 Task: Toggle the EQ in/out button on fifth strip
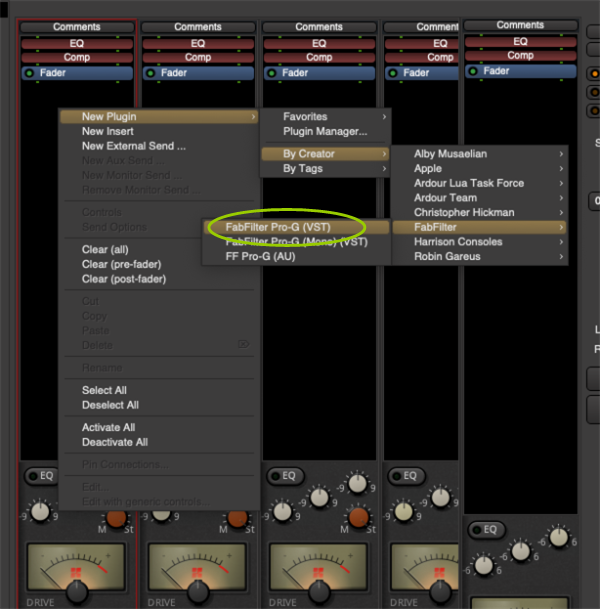487,530
